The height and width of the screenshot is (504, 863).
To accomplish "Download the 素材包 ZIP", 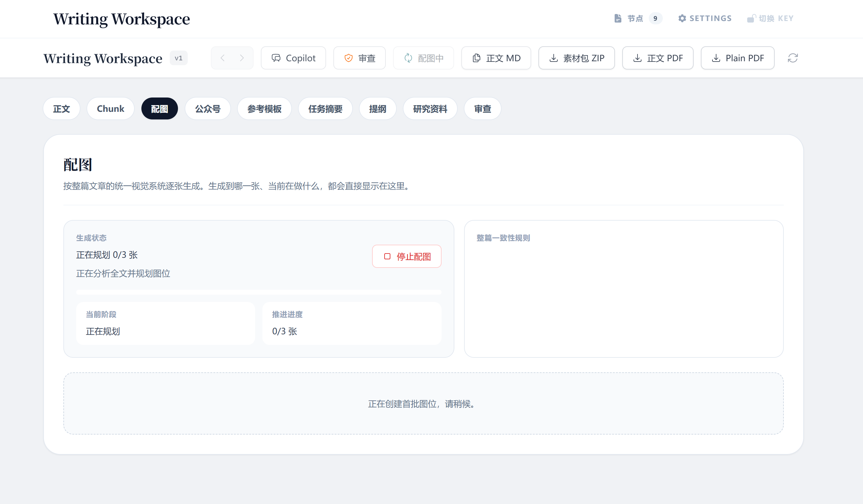I will tap(576, 58).
